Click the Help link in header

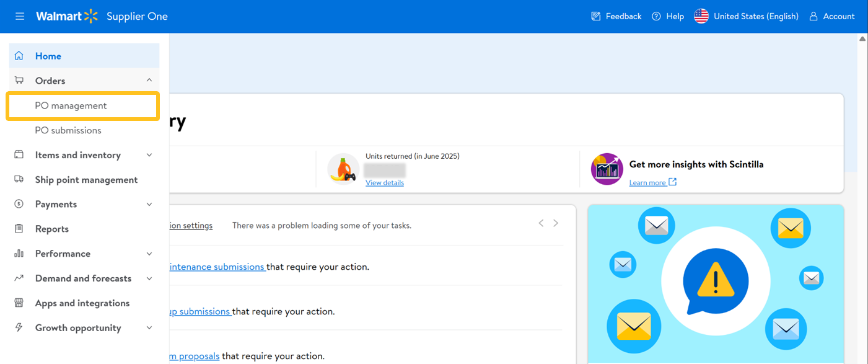pos(675,17)
